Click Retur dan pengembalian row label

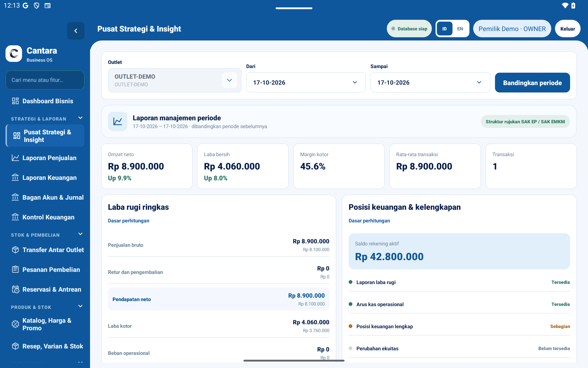(x=135, y=272)
